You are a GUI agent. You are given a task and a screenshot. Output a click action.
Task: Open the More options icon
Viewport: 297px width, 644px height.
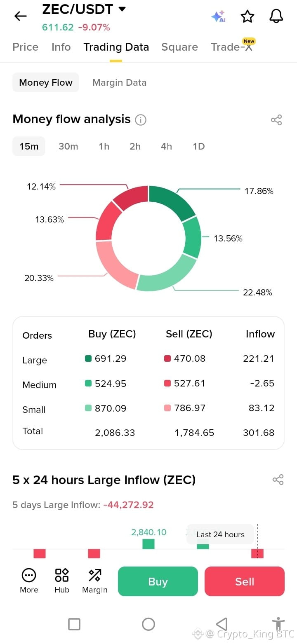[x=29, y=581]
